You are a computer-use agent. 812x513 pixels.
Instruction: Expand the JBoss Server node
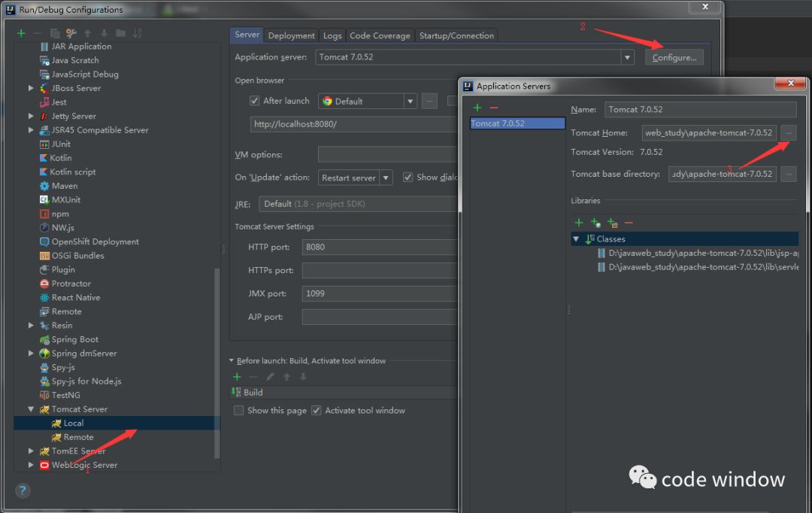[x=31, y=88]
